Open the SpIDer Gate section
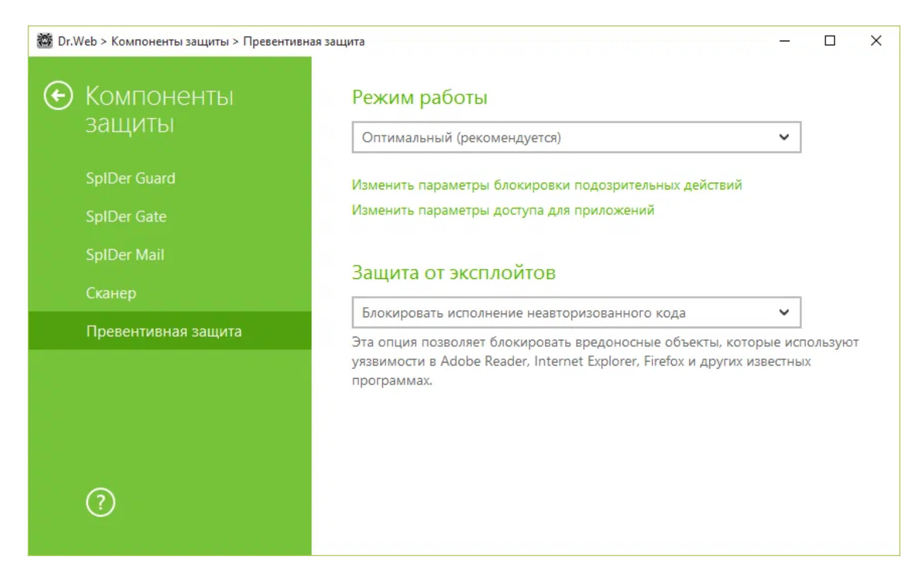Screen dimensions: 924x585 click(126, 216)
